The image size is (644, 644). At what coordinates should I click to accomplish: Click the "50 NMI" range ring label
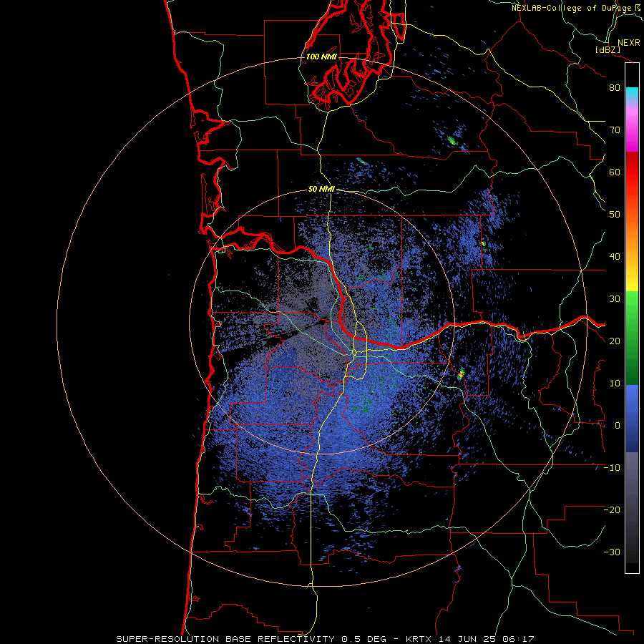(x=321, y=190)
